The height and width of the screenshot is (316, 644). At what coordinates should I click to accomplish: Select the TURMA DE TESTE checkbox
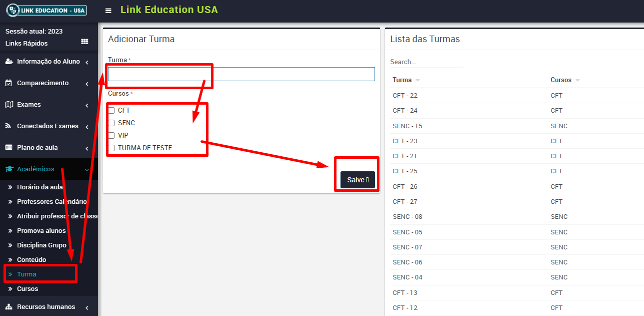[x=111, y=148]
